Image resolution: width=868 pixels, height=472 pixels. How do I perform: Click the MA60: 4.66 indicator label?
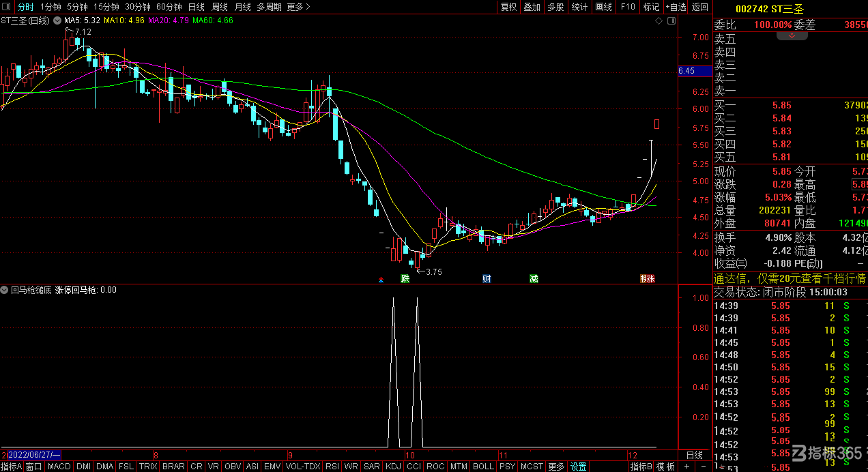pos(212,20)
